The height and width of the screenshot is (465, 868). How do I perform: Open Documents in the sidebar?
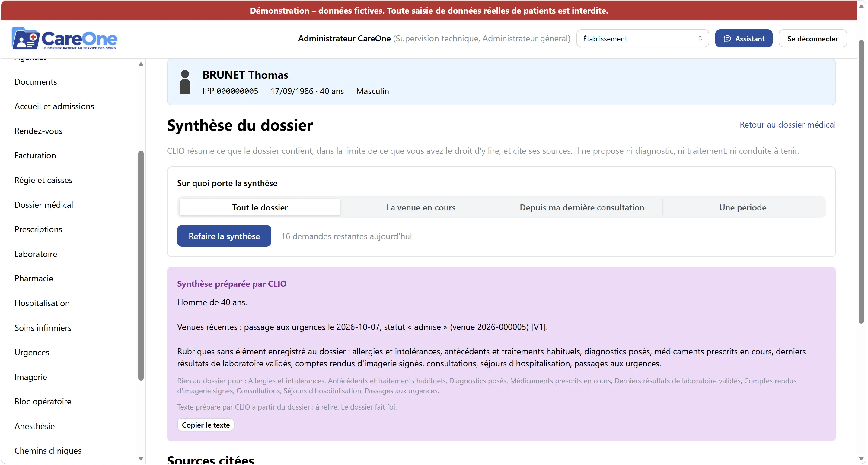pos(36,82)
